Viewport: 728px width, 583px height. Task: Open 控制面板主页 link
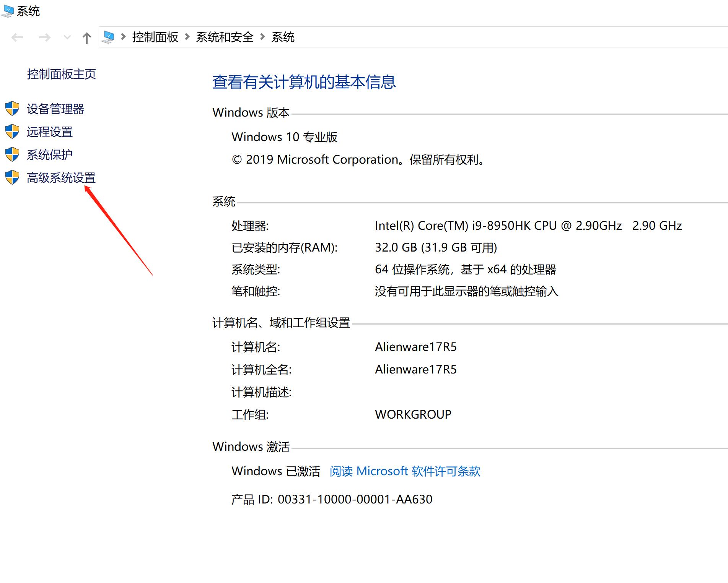[61, 74]
